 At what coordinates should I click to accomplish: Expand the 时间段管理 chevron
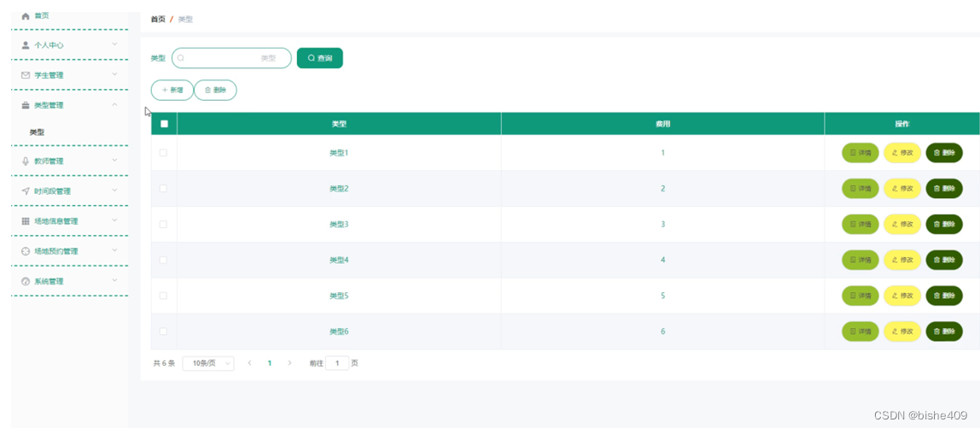coord(114,191)
